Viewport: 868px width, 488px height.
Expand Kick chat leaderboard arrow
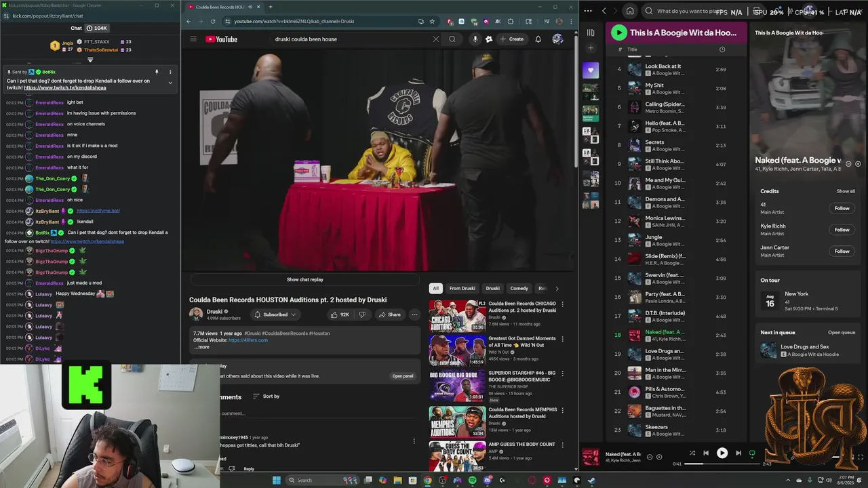pyautogui.click(x=90, y=60)
